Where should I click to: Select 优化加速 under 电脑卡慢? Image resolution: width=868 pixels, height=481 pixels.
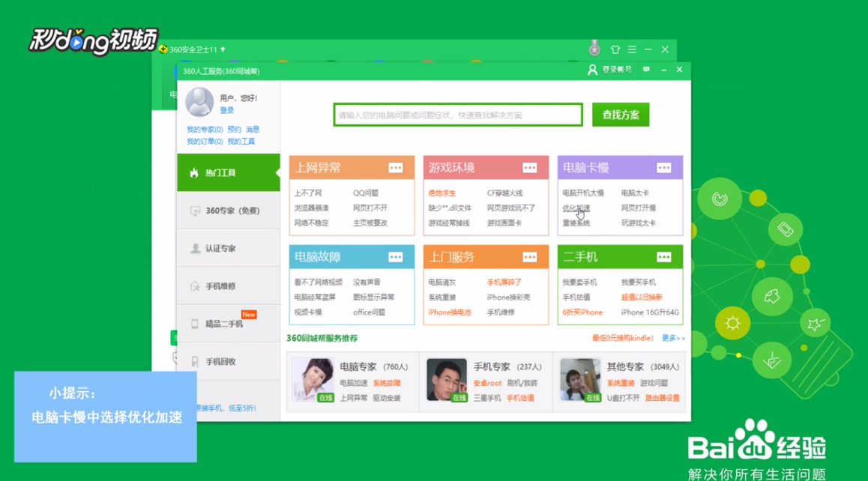[x=576, y=208]
